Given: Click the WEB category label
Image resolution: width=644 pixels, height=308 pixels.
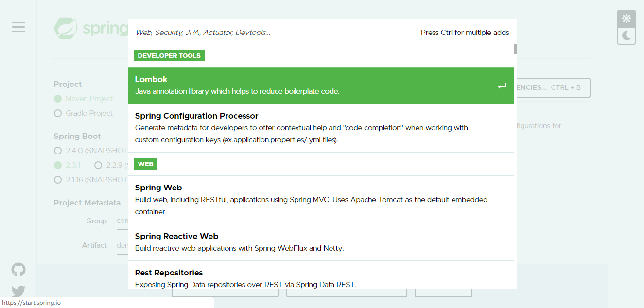Looking at the screenshot, I should 145,164.
